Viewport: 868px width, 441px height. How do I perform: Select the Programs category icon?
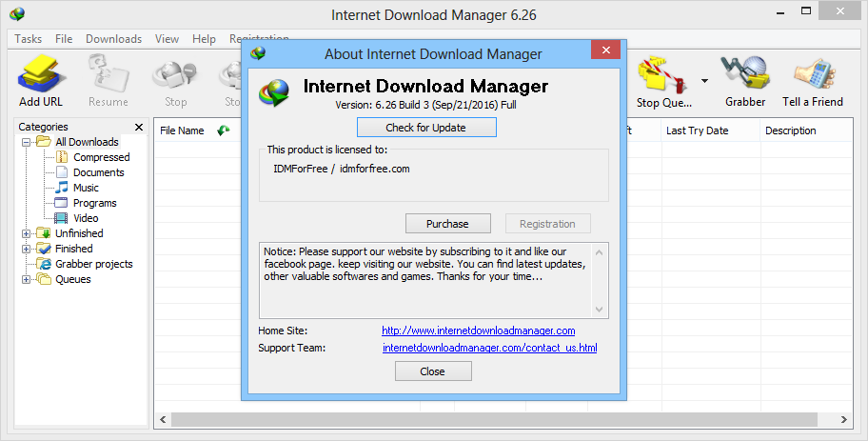[62, 203]
